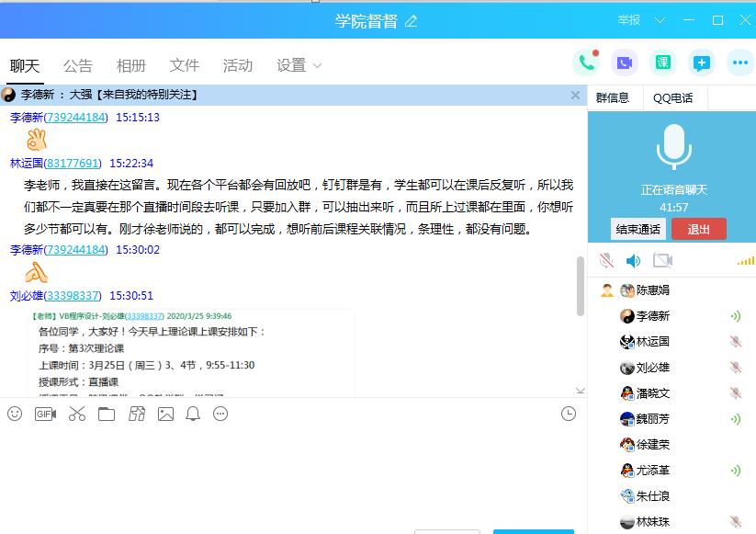The width and height of the screenshot is (756, 534).
Task: Switch to the 群信息 tab
Action: pyautogui.click(x=613, y=98)
